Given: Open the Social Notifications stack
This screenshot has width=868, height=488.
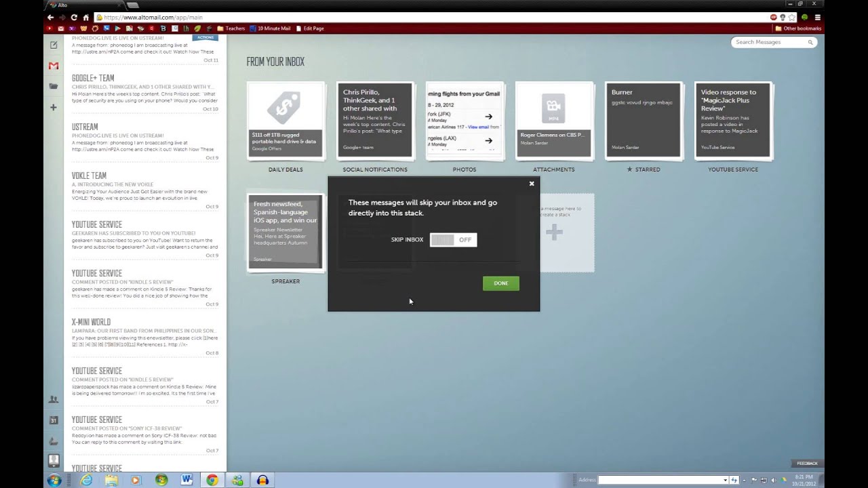Looking at the screenshot, I should [x=375, y=121].
